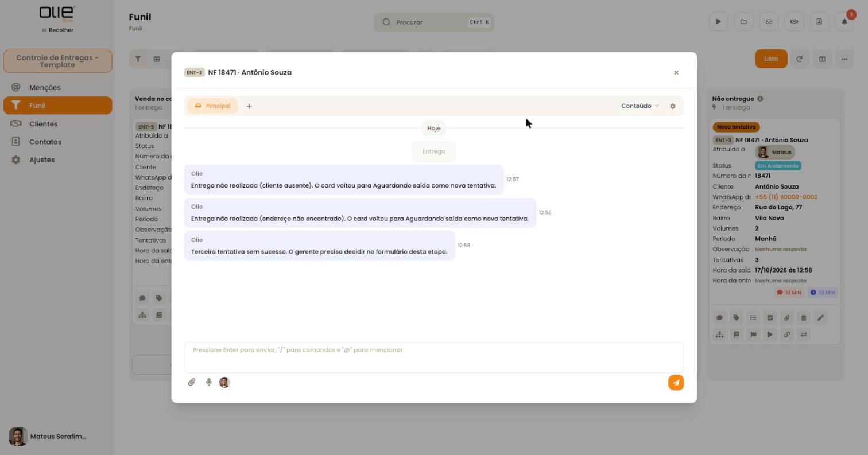Screen dimensions: 868x455
Task: Open the notifications bell with 3 alerts
Action: pyautogui.click(x=844, y=22)
